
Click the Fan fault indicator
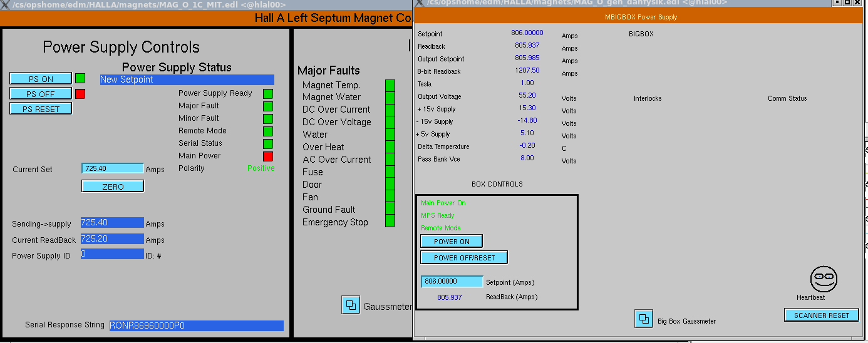pos(390,197)
